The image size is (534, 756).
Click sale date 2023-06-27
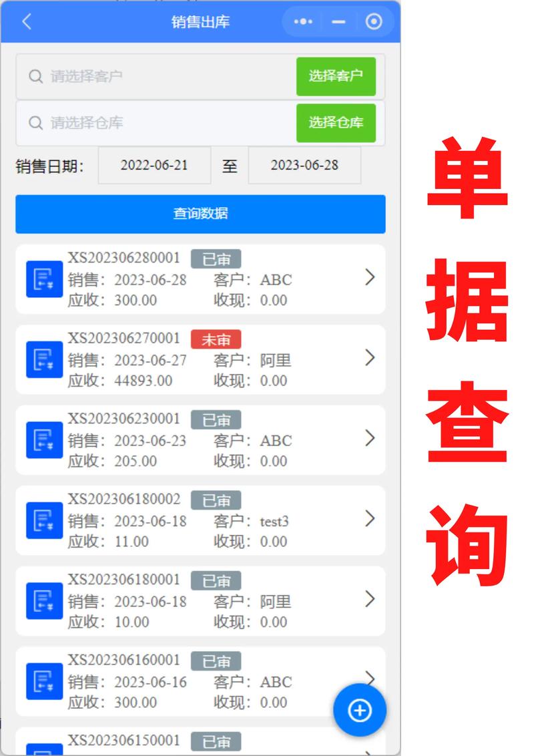point(150,361)
